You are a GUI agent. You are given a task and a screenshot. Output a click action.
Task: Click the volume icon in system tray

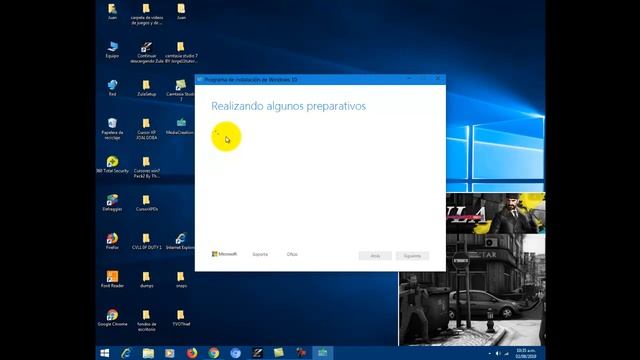click(x=498, y=353)
